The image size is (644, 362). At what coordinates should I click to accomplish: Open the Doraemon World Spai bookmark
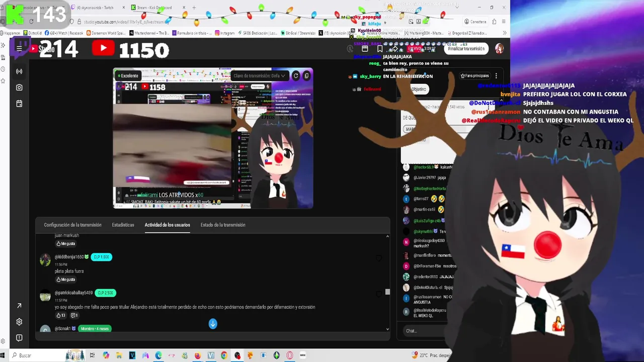106,33
